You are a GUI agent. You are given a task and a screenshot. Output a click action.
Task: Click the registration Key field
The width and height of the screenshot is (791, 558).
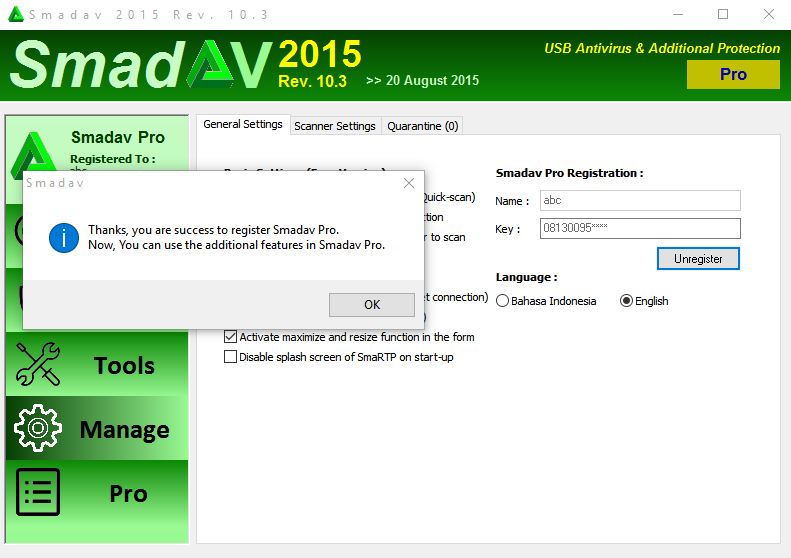(x=640, y=228)
